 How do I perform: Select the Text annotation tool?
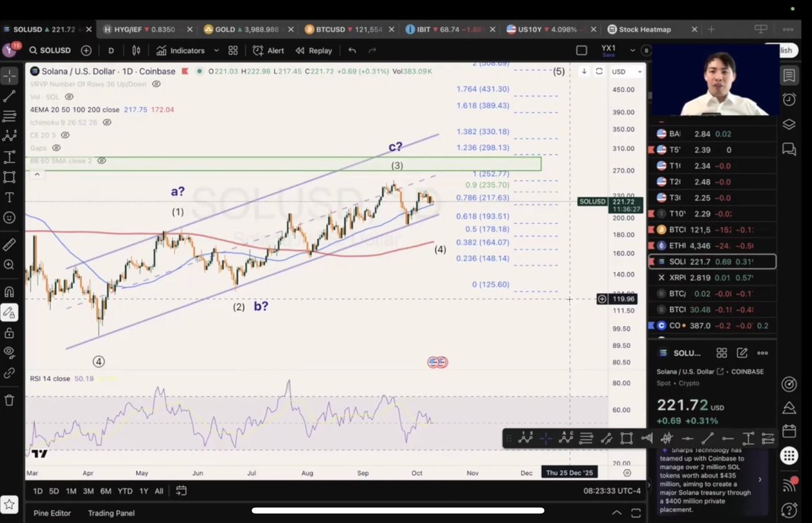point(9,198)
